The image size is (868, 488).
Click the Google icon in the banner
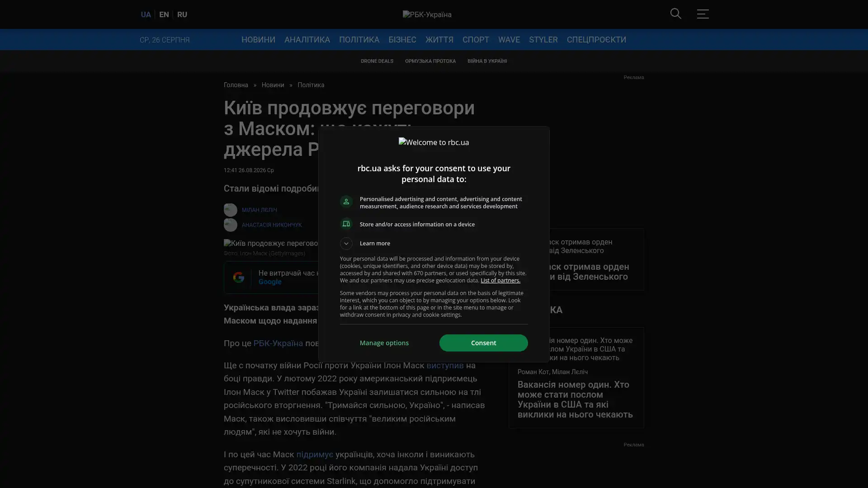tap(238, 277)
